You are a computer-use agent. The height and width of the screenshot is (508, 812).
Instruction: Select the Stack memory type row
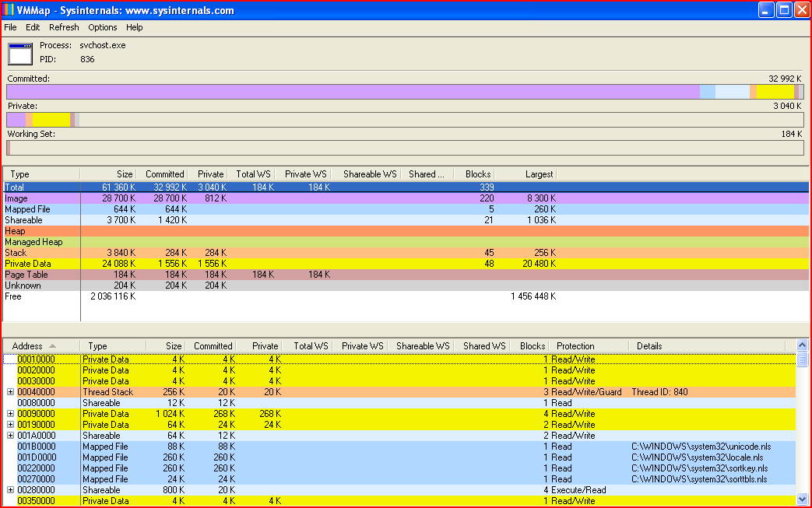coord(406,253)
